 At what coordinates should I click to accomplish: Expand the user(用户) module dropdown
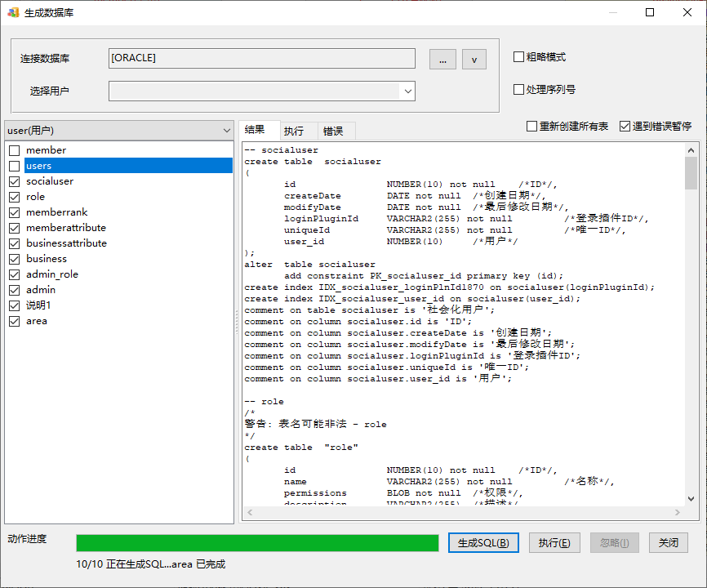pos(226,131)
